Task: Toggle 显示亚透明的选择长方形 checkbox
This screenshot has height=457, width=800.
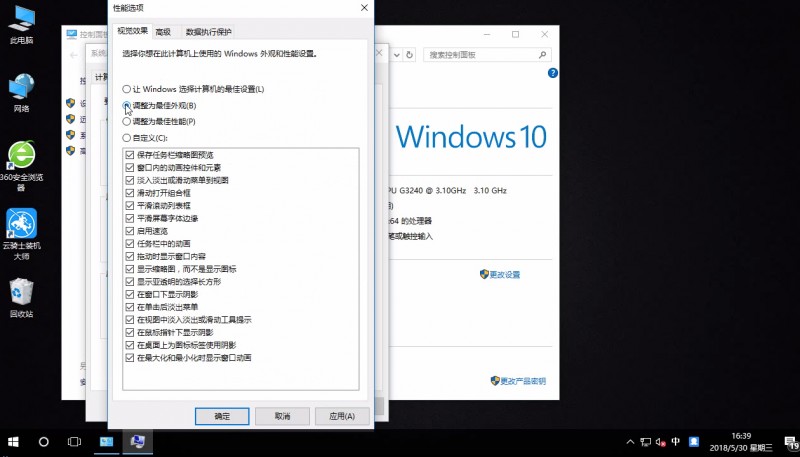Action: 130,282
